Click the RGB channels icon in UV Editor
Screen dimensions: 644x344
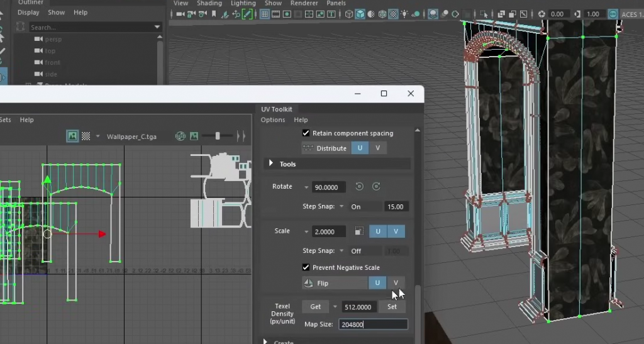[180, 136]
